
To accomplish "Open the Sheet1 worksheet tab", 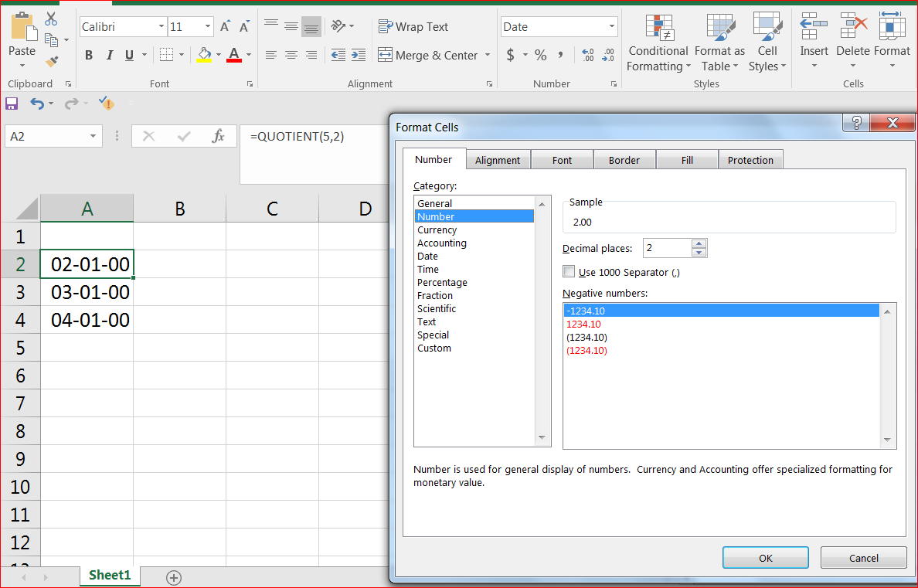I will pyautogui.click(x=110, y=575).
